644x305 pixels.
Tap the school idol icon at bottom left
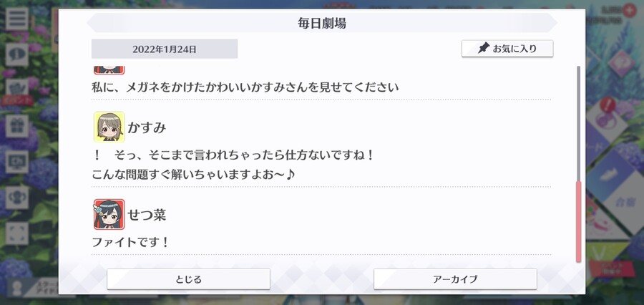(x=17, y=287)
